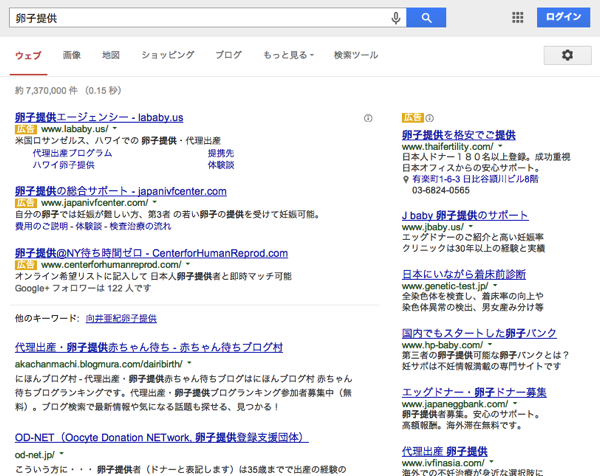
Task: Open エッグドナー・卵子ドナー募集 ad link
Action: (x=474, y=392)
